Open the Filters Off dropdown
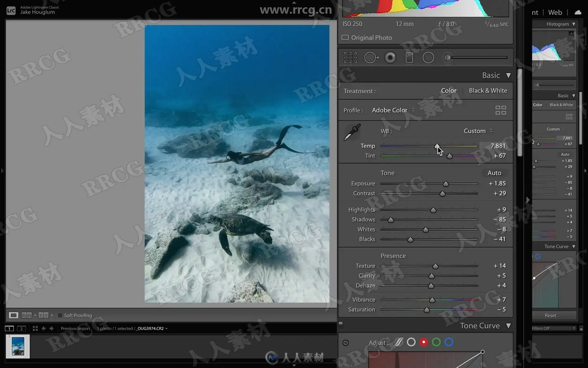The height and width of the screenshot is (368, 588). tap(554, 329)
